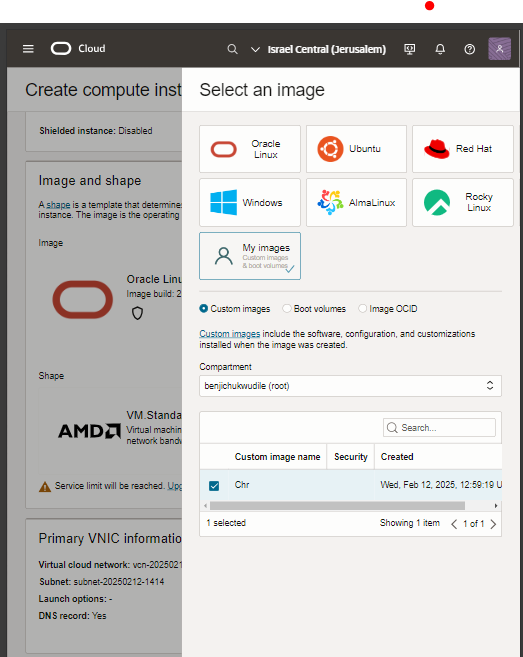The width and height of the screenshot is (523, 657).
Task: Select the Image OCID radio option
Action: pos(362,308)
